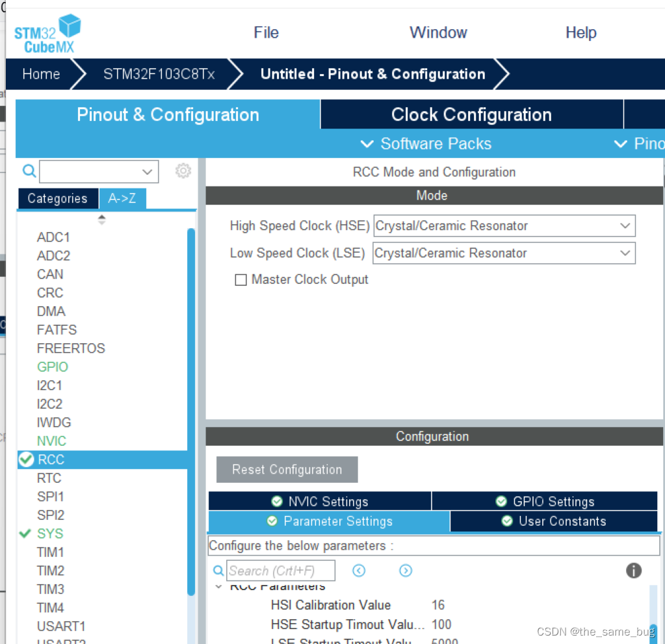Click the Reset Configuration button
The image size is (665, 644).
click(287, 469)
